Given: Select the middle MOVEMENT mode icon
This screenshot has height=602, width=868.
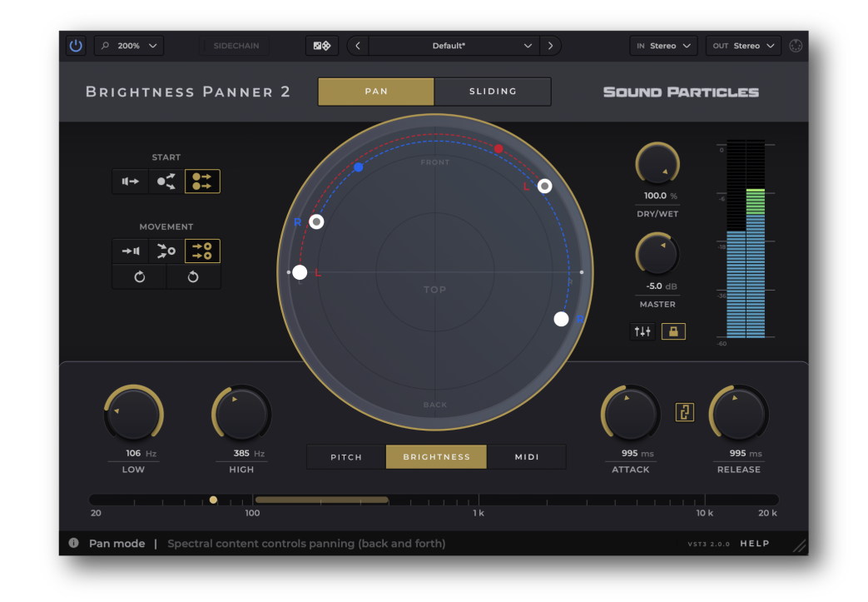Looking at the screenshot, I should click(166, 251).
